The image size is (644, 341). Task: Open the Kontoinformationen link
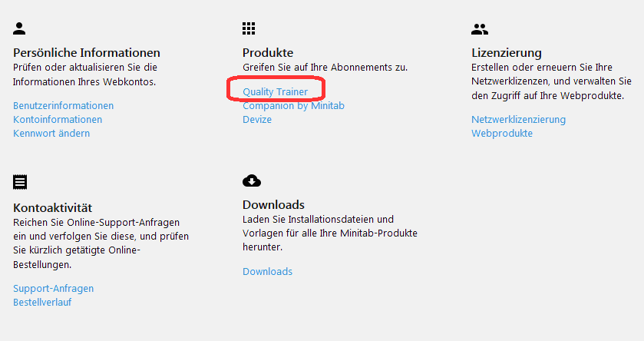58,120
